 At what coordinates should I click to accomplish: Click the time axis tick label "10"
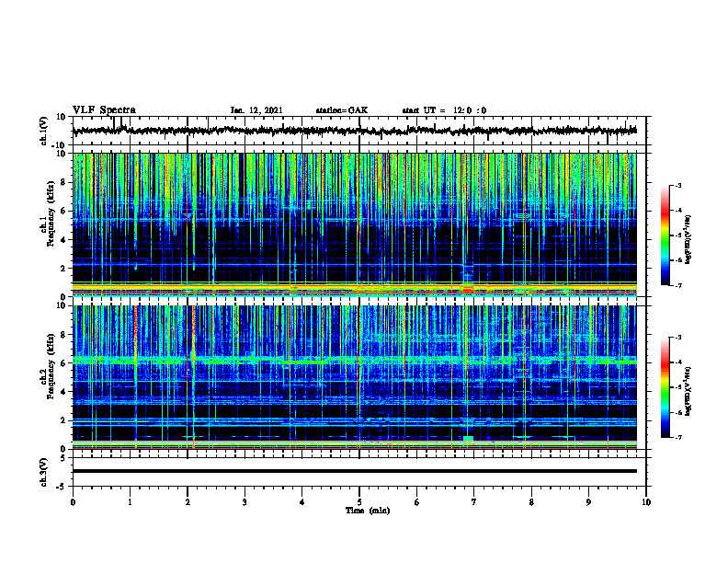pos(646,502)
